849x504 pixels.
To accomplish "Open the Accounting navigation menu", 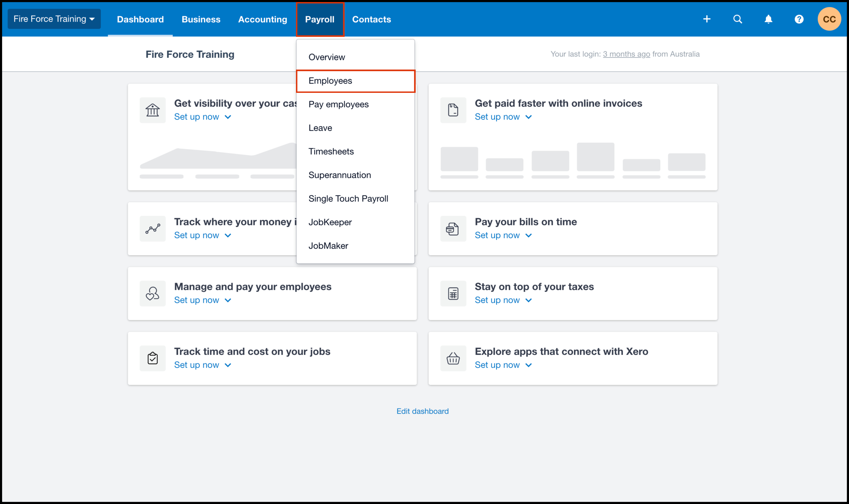I will [x=262, y=19].
